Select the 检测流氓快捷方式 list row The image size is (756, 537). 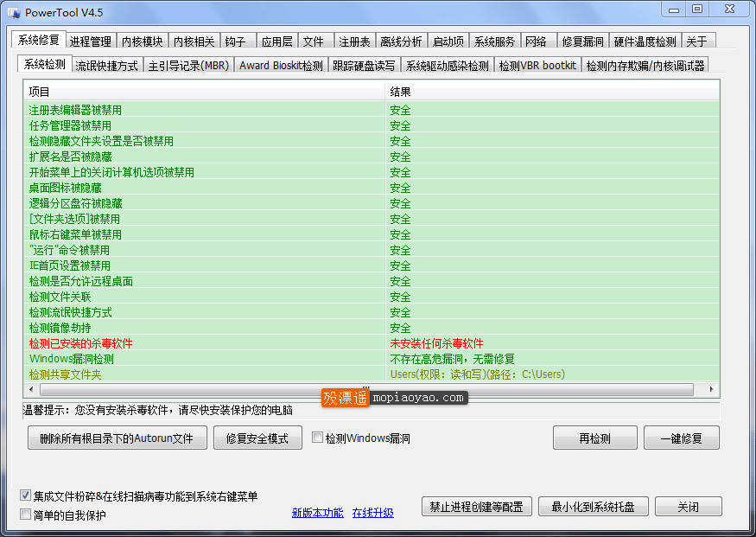tap(372, 312)
